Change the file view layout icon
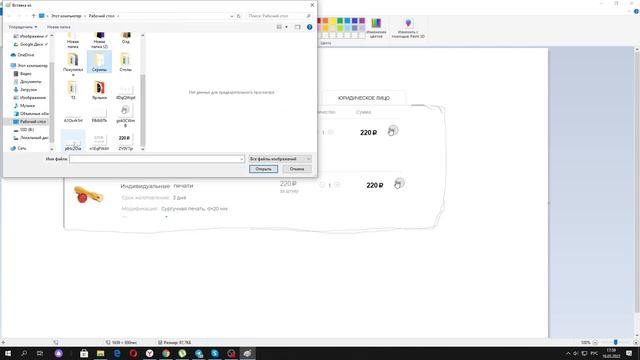This screenshot has width=640, height=360. tap(279, 27)
